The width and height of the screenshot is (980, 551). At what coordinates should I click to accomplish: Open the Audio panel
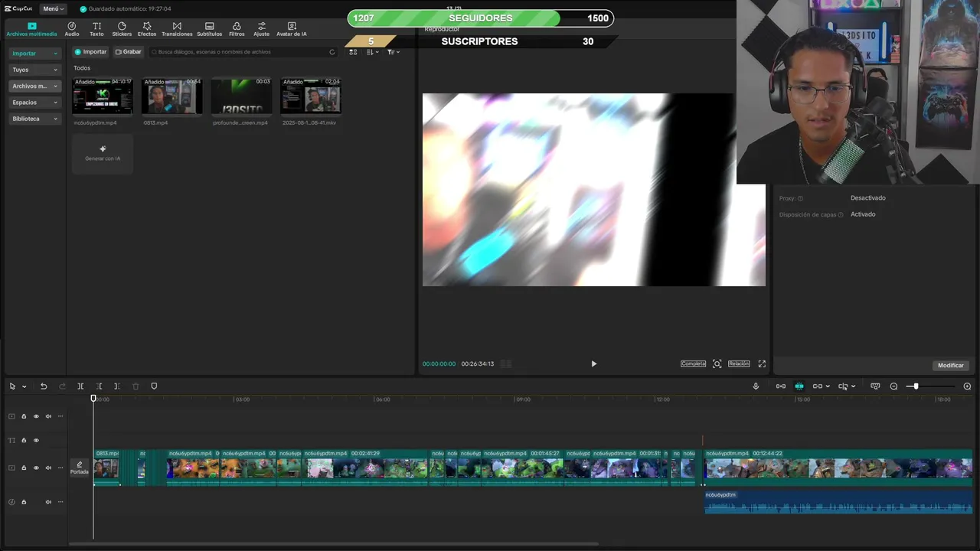tap(72, 29)
